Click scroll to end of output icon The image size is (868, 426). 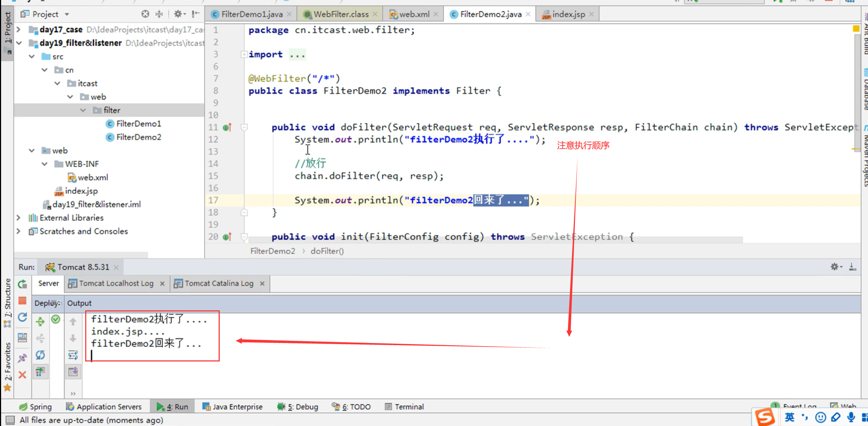(x=73, y=372)
